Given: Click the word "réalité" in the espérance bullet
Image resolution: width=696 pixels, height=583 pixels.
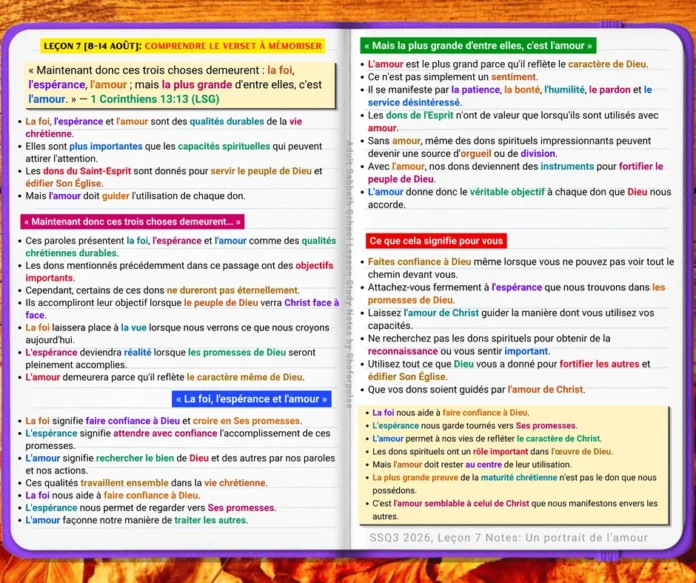Looking at the screenshot, I should click(x=138, y=352).
